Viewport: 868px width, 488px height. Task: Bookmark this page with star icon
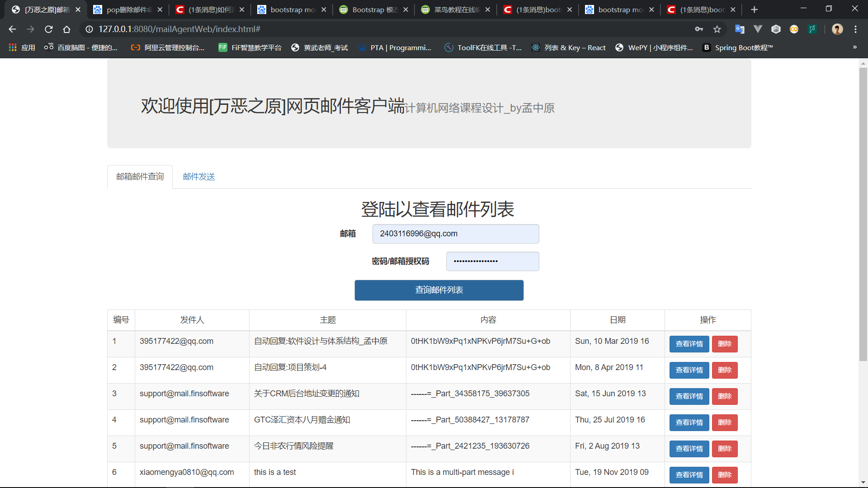(717, 29)
